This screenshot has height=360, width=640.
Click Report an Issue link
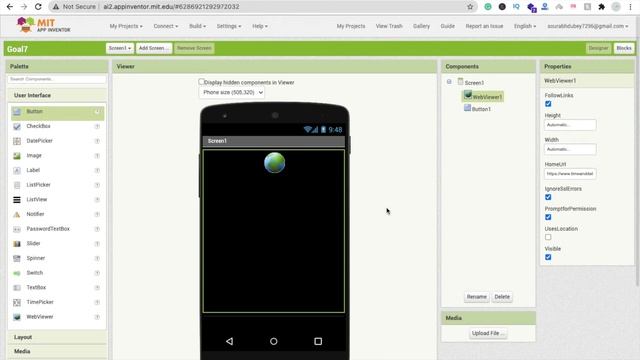pyautogui.click(x=484, y=26)
